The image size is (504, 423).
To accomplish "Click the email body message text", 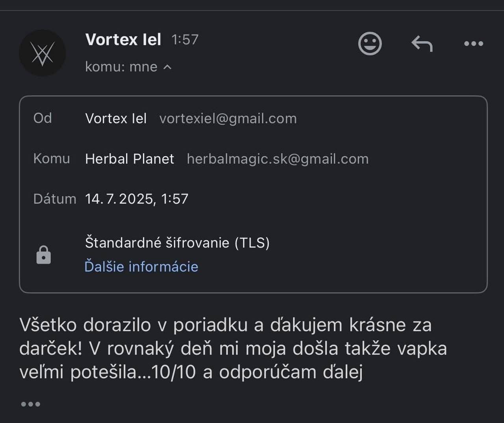I will click(233, 348).
